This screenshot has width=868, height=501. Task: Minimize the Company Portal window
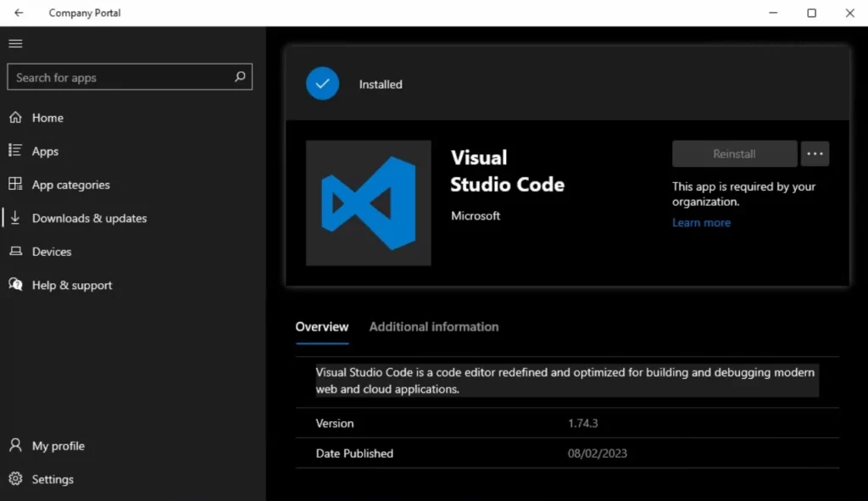point(773,13)
